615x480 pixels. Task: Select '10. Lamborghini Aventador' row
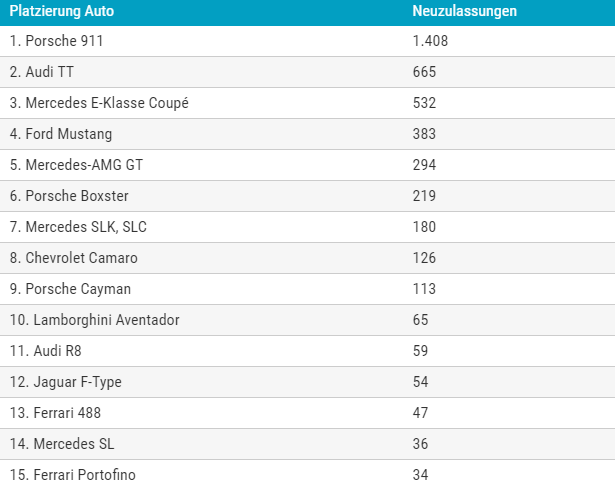308,320
